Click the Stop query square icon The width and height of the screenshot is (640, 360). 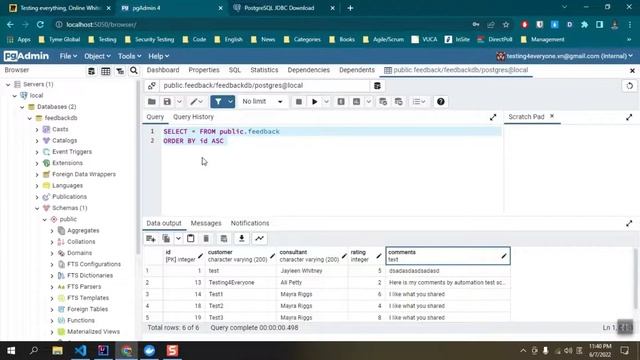[x=299, y=102]
